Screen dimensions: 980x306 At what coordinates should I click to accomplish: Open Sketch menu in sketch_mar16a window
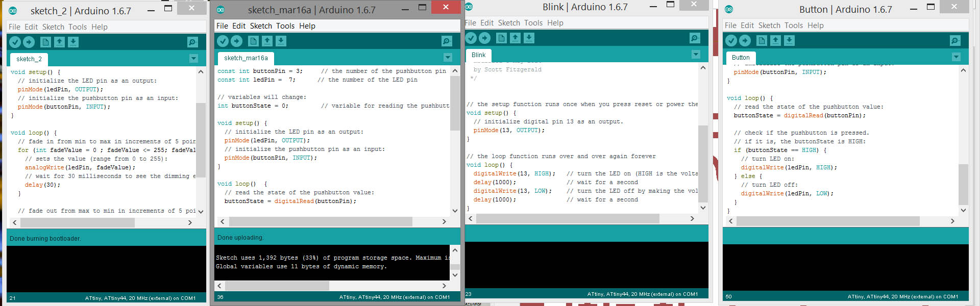[x=261, y=25]
